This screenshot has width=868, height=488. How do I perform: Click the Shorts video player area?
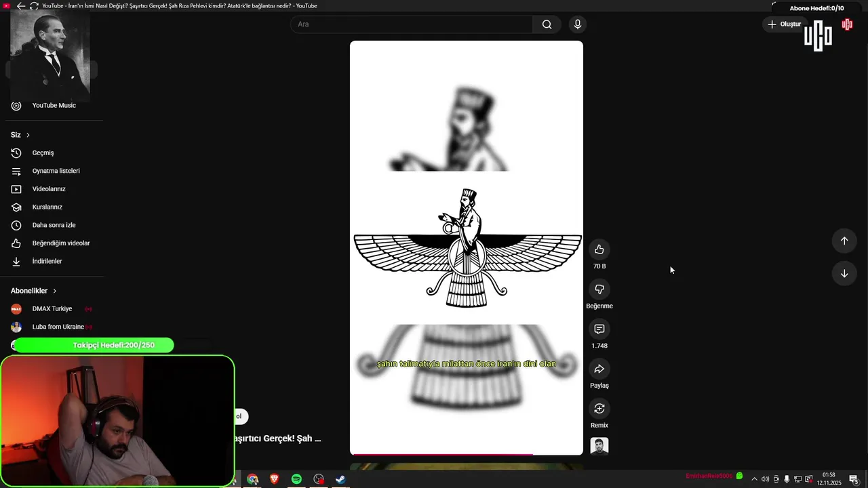[467, 247]
